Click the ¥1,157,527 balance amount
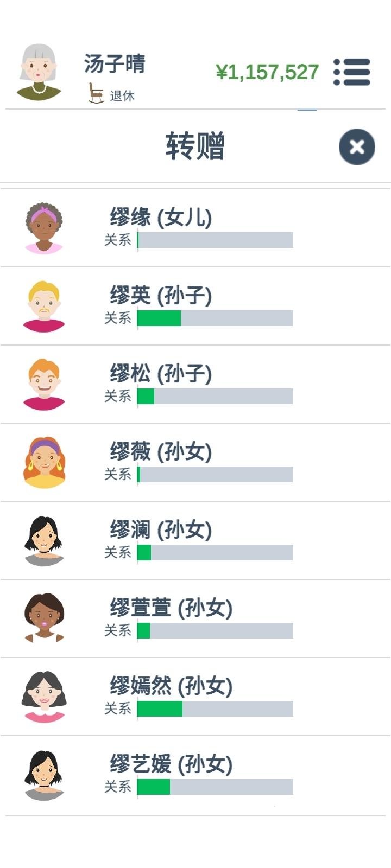 pos(267,72)
